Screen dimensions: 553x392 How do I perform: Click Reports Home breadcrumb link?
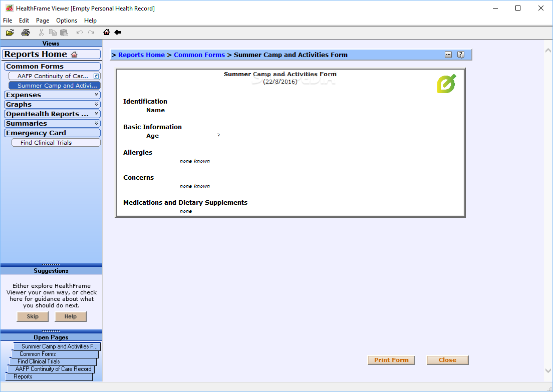coord(141,55)
